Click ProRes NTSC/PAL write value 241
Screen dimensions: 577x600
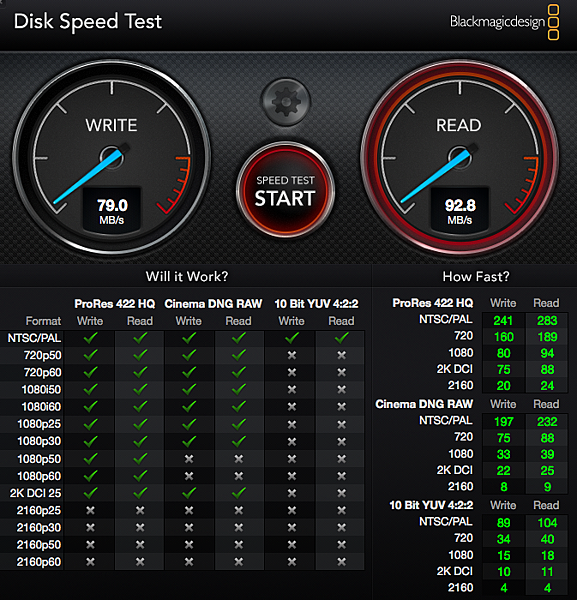(x=503, y=321)
